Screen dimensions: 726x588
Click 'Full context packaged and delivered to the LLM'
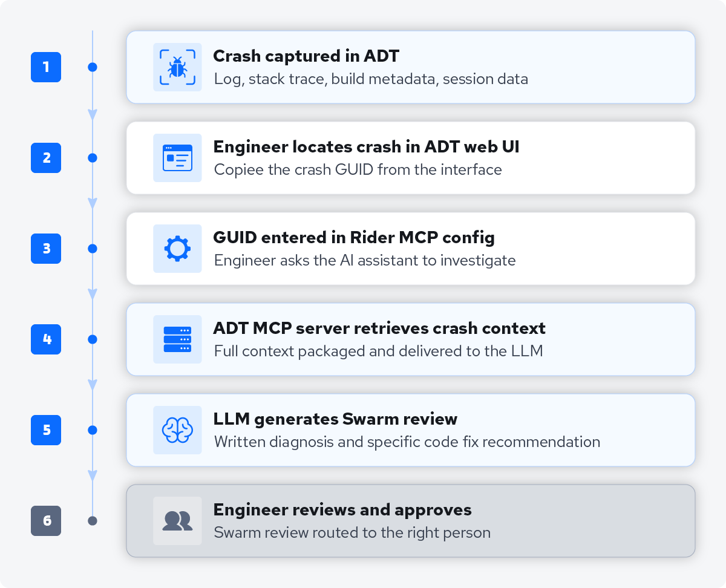point(378,351)
